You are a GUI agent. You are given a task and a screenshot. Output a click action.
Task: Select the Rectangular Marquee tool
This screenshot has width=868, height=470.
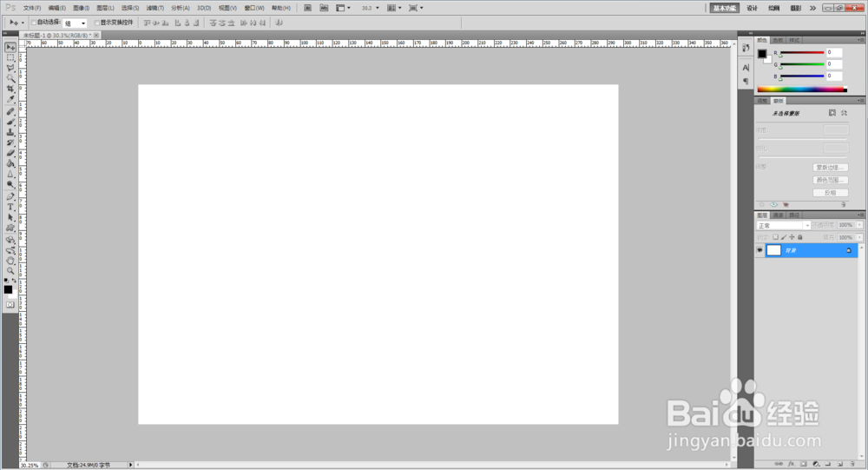(10, 57)
